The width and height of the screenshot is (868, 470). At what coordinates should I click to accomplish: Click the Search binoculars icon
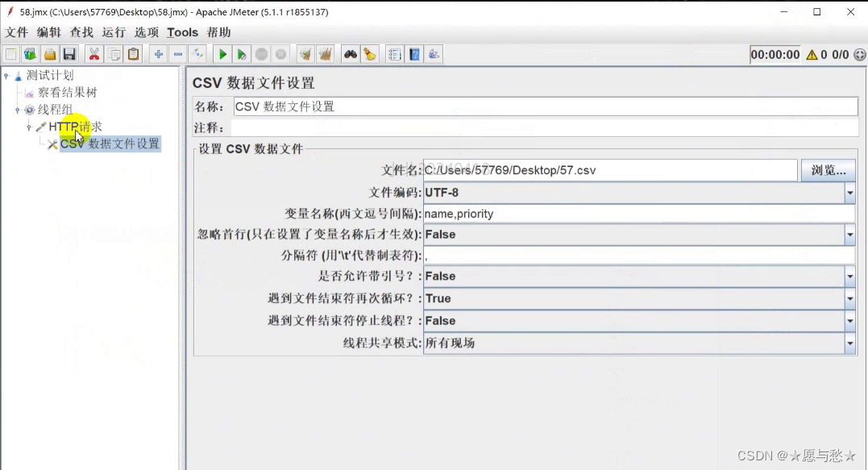coord(351,54)
